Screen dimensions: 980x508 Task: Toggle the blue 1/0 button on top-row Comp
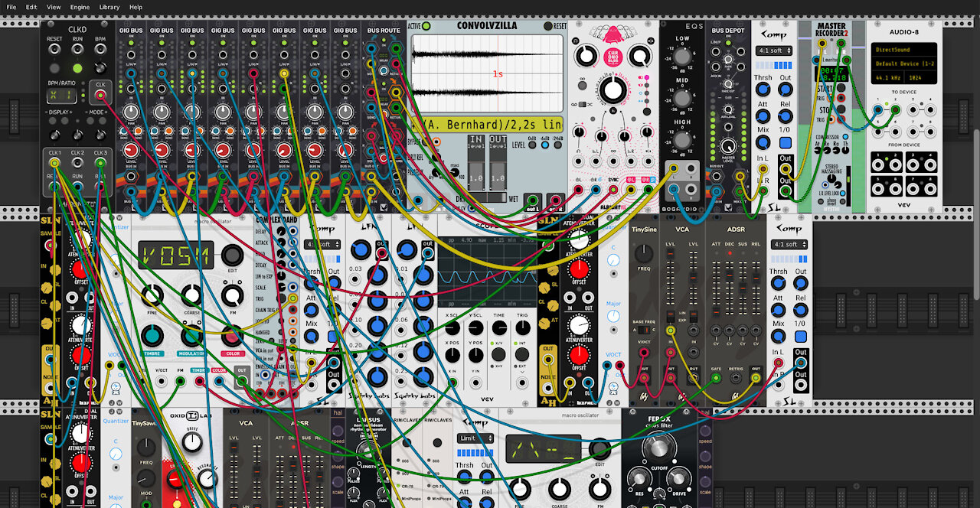point(786,142)
